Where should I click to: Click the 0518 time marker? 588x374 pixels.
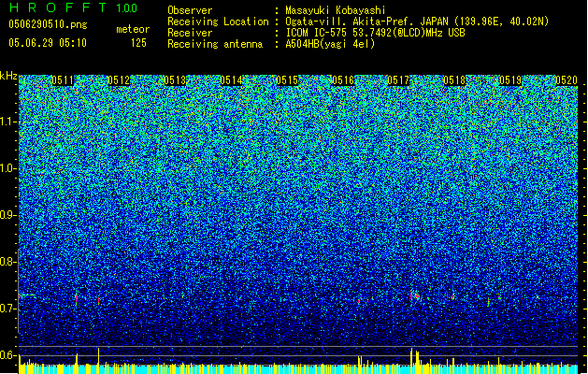tap(454, 80)
